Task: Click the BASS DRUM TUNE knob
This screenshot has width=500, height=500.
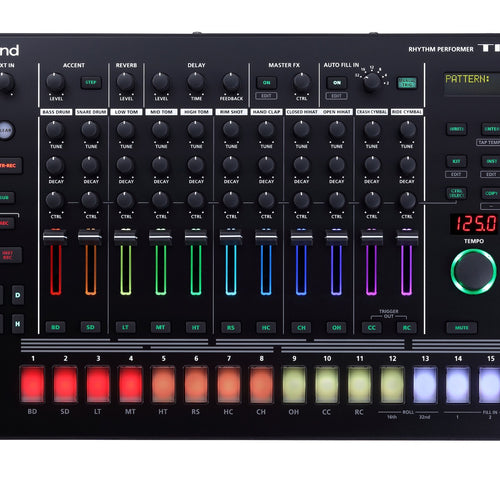Action: point(55,130)
